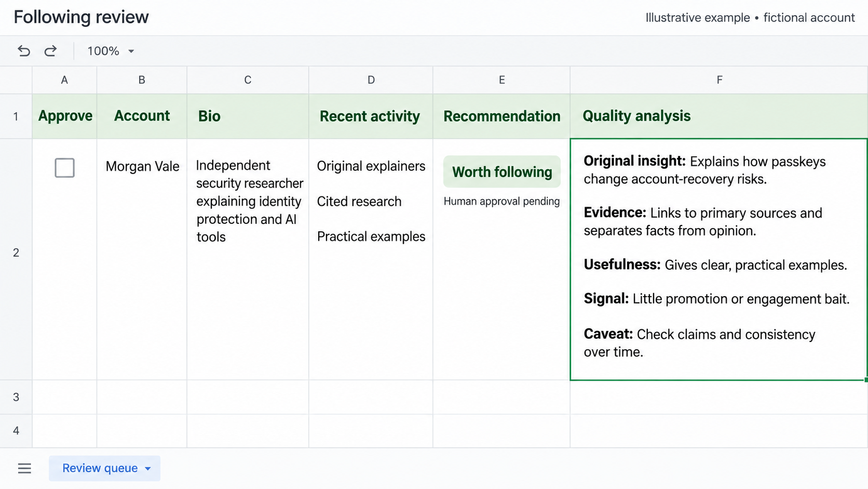
Task: Click the Illustrative example fictional account label
Action: [x=750, y=18]
